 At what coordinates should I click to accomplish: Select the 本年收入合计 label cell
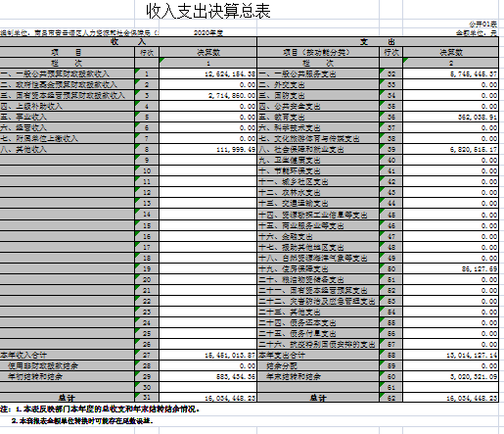click(68, 355)
